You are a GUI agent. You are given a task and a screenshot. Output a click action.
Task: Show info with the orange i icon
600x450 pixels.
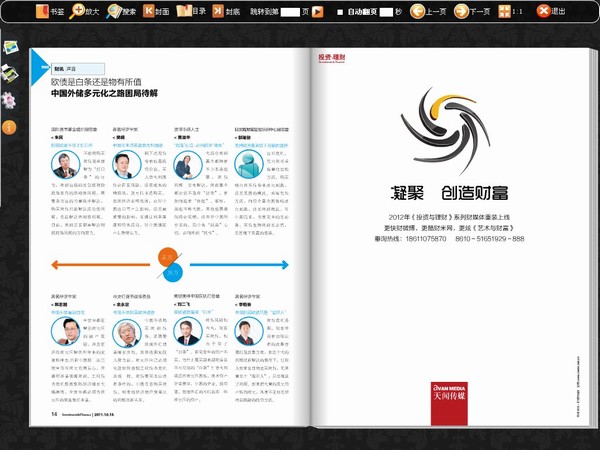(9, 127)
